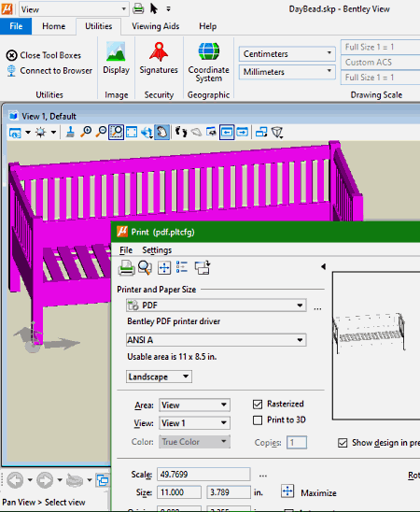Toggle Show design in preview checkbox
The width and height of the screenshot is (420, 512).
tap(343, 443)
